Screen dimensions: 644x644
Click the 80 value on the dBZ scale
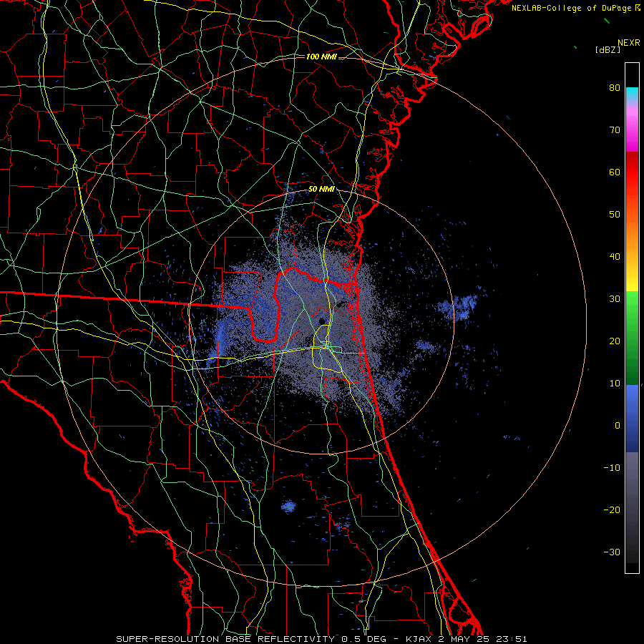615,88
